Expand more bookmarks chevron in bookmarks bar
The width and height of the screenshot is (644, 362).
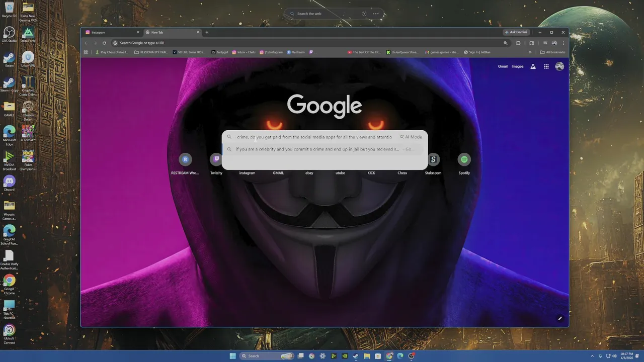[530, 52]
